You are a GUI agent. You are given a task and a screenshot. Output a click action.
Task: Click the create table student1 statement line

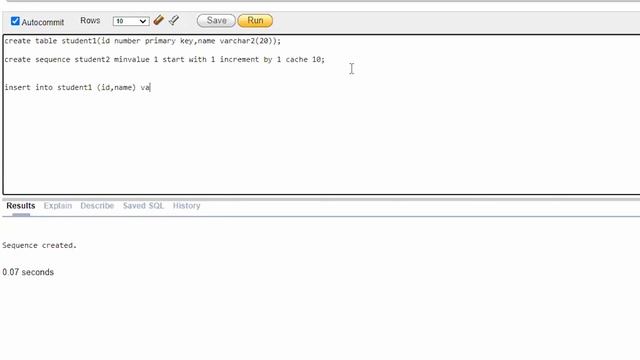pos(142,41)
